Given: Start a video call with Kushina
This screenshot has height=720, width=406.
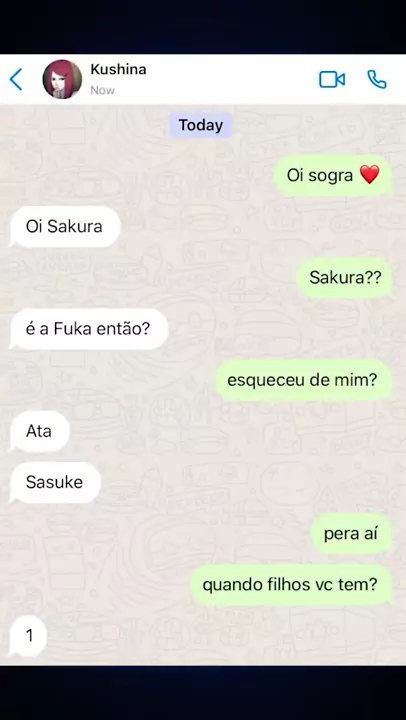Looking at the screenshot, I should click(332, 79).
